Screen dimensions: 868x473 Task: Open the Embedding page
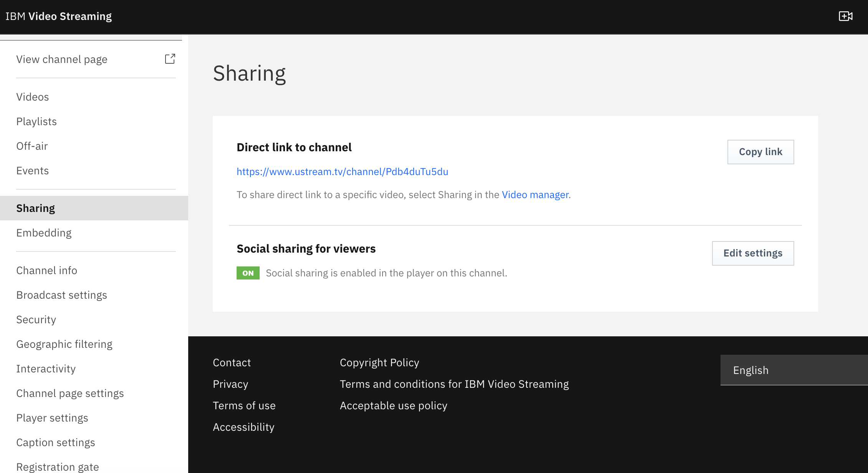(44, 233)
